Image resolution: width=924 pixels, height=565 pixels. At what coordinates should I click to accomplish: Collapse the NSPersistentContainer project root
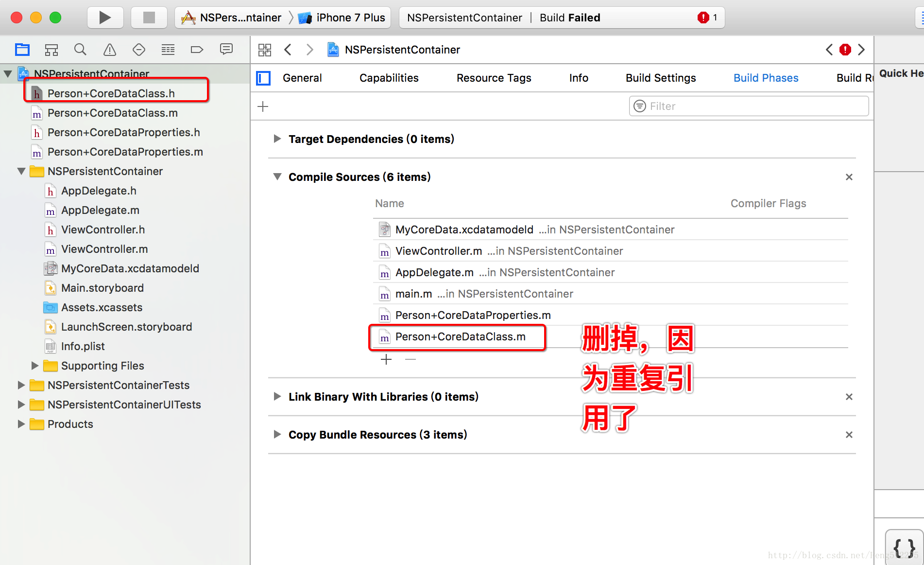(8, 74)
